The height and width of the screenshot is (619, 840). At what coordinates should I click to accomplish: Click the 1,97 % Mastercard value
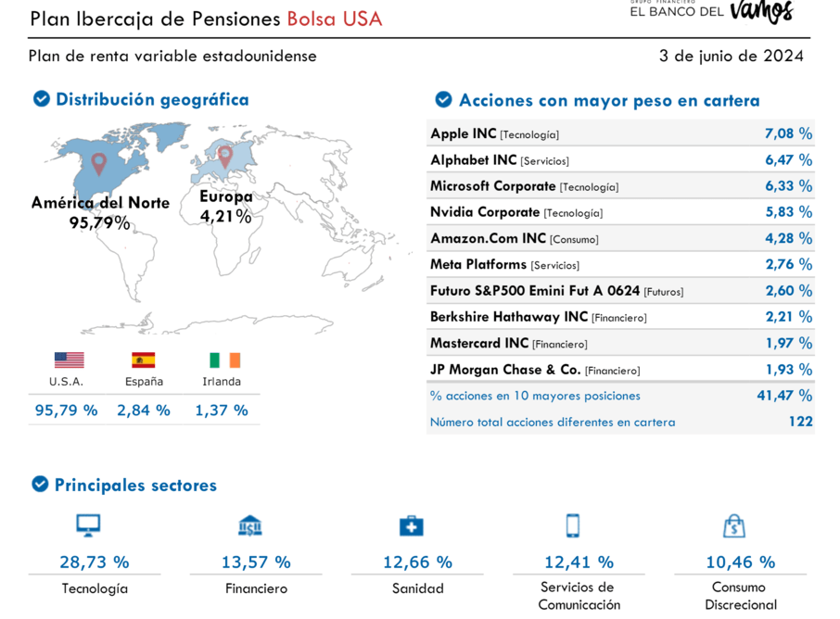[788, 343]
